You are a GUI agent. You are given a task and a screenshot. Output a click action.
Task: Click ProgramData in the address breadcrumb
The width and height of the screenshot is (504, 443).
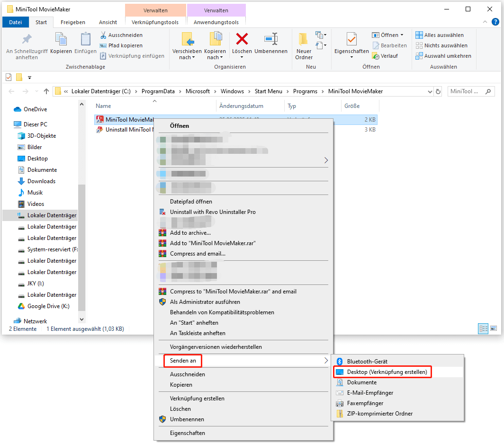coord(158,91)
